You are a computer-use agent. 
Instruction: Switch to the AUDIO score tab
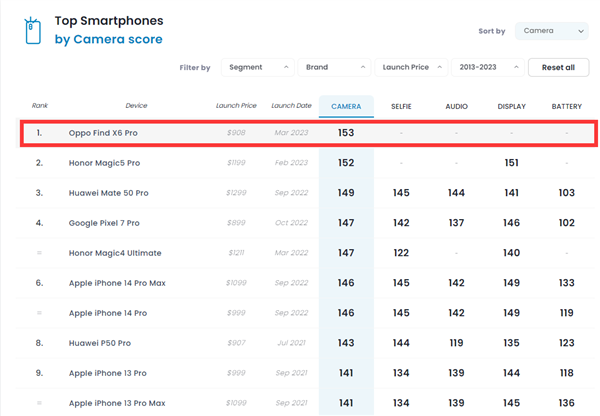pos(456,106)
